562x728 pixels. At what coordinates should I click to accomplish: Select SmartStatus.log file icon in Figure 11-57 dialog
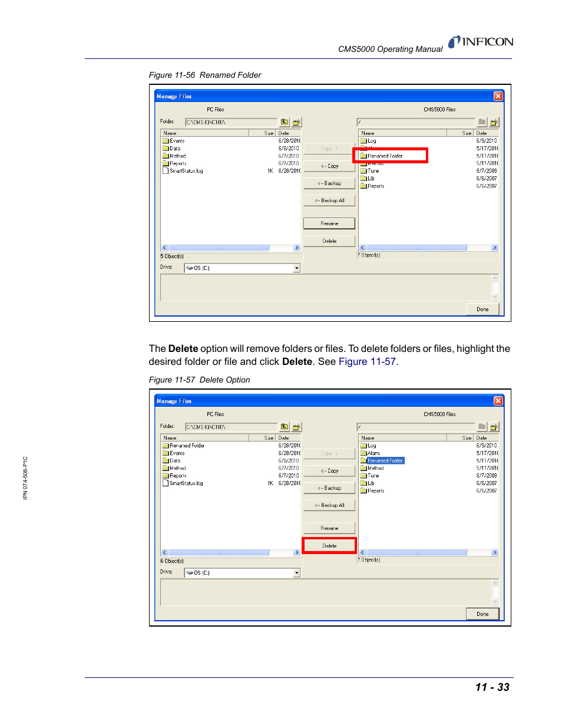point(166,483)
